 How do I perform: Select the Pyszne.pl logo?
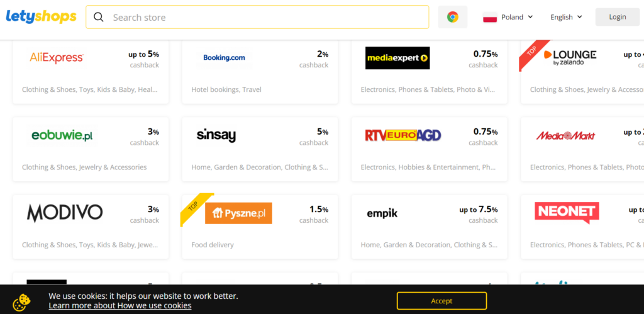pyautogui.click(x=238, y=213)
